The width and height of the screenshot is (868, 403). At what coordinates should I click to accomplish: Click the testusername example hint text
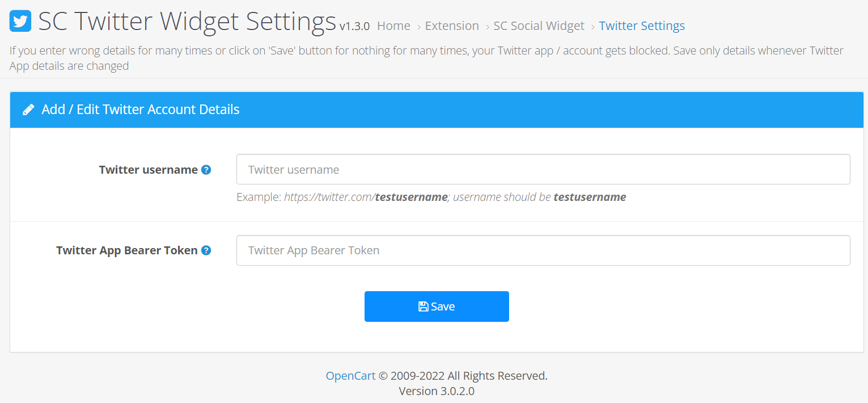pyautogui.click(x=431, y=198)
